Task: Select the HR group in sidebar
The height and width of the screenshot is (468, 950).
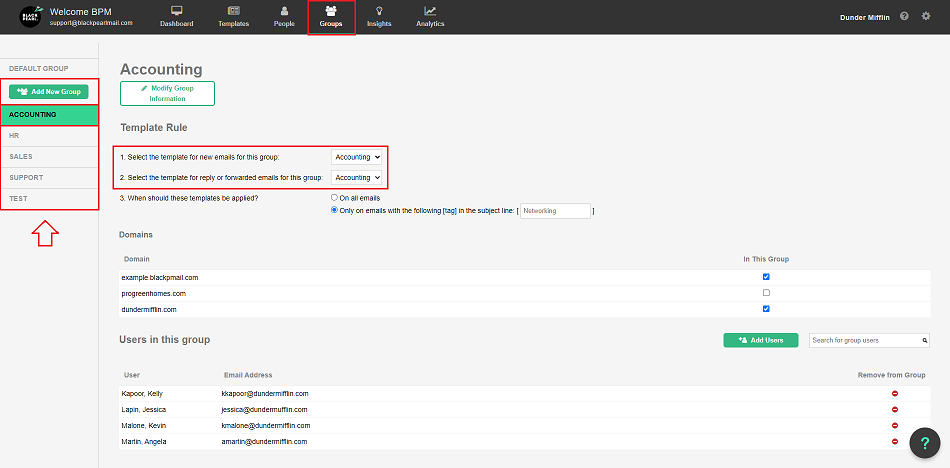Action: 49,135
